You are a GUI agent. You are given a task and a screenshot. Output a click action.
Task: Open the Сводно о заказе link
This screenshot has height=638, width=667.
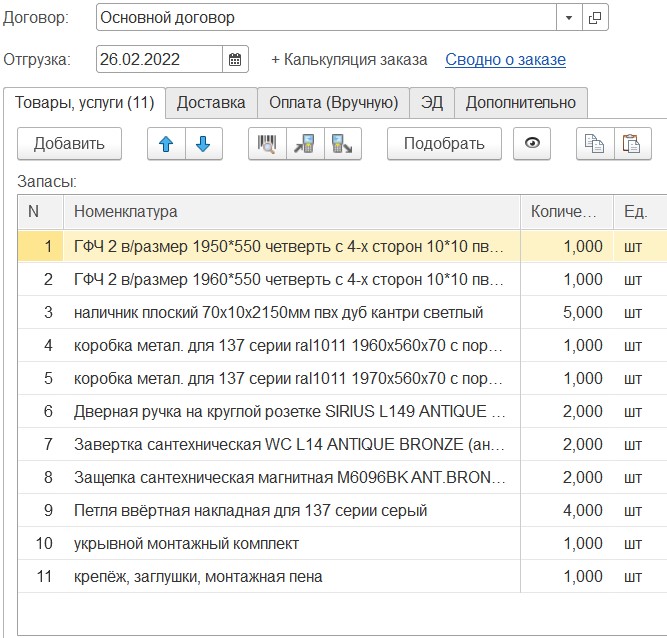pyautogui.click(x=505, y=59)
